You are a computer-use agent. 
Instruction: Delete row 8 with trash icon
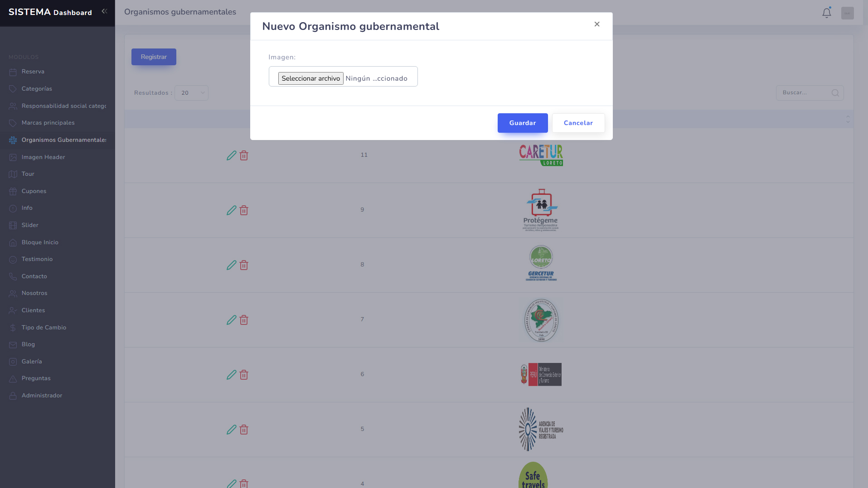[244, 265]
